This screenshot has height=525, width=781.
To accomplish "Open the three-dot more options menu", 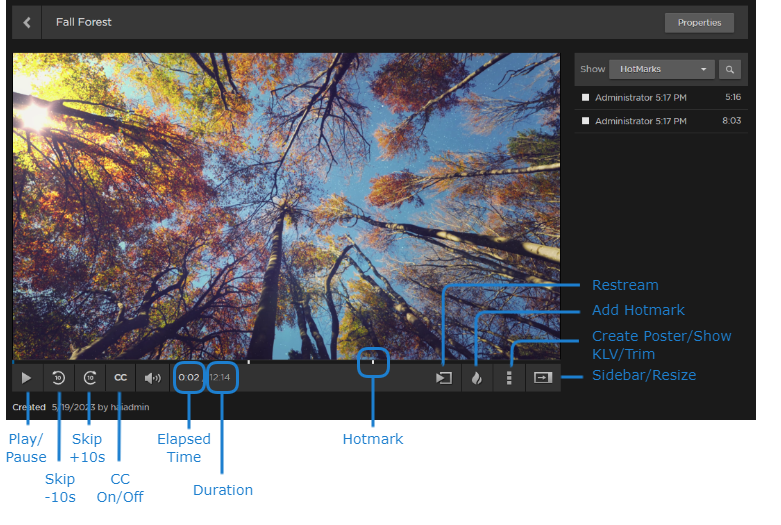I will pos(509,378).
